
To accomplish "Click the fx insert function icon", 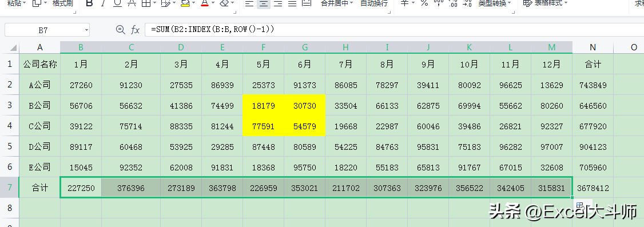I will [135, 30].
